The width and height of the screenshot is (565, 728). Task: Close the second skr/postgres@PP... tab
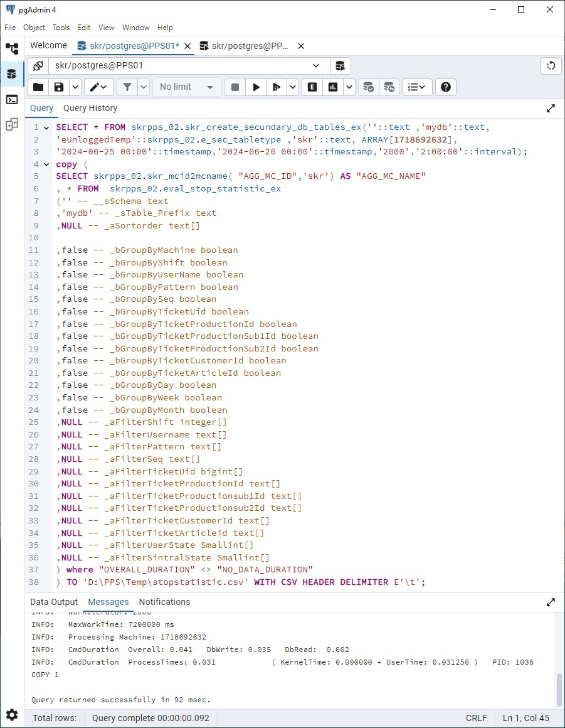[x=300, y=46]
